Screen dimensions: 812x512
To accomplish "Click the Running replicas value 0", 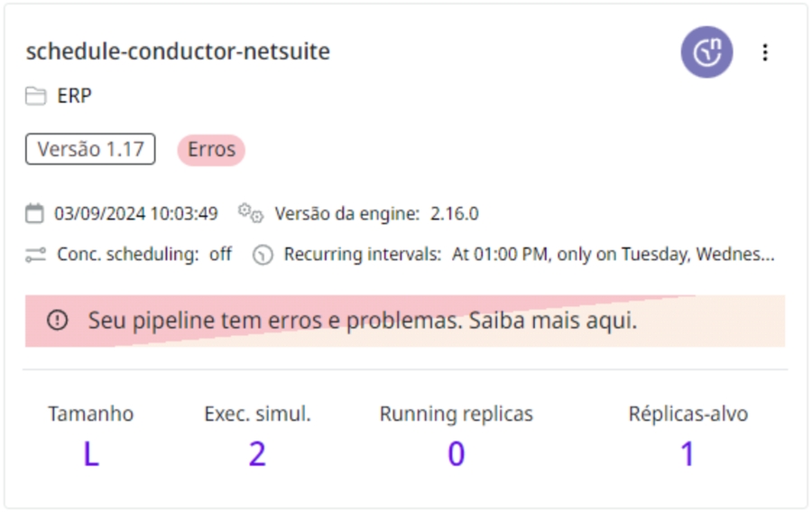I will click(456, 453).
